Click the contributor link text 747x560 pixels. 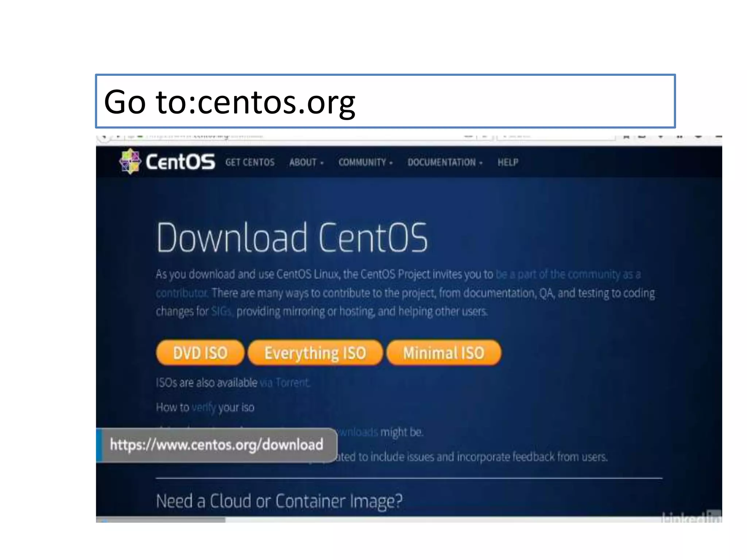tap(182, 293)
